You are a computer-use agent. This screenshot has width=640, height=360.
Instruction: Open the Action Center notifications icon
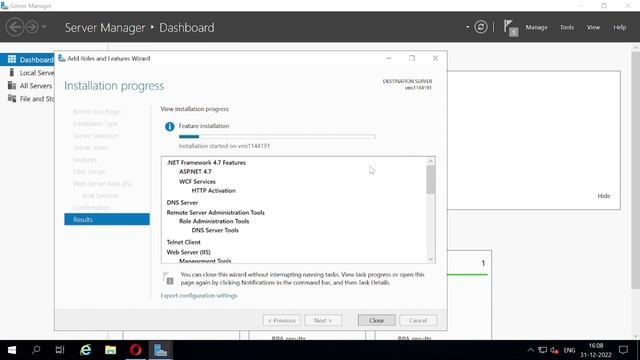(623, 350)
